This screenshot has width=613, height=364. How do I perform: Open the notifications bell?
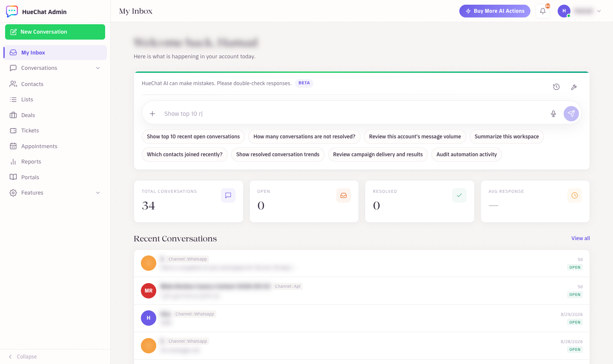pyautogui.click(x=543, y=11)
